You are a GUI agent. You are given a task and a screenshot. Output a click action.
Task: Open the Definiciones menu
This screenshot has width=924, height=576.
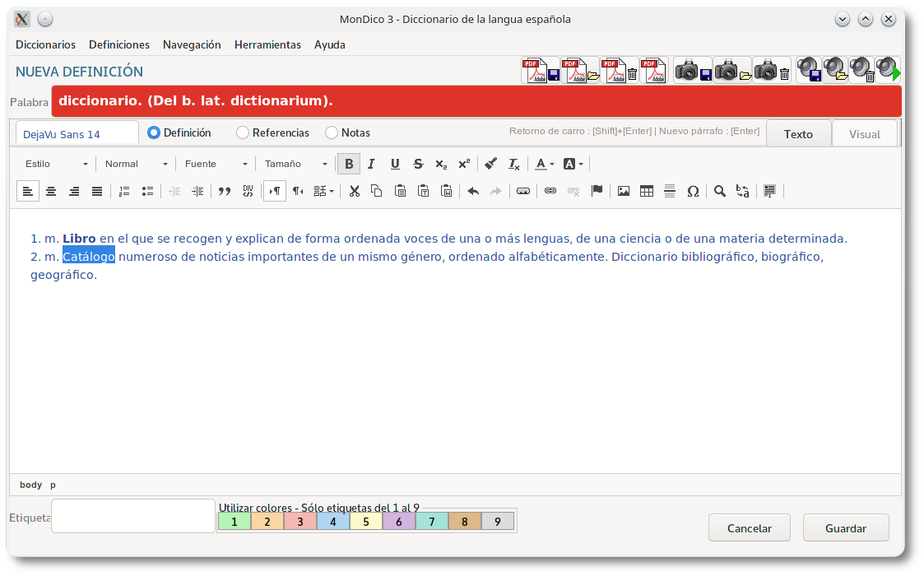click(x=119, y=44)
